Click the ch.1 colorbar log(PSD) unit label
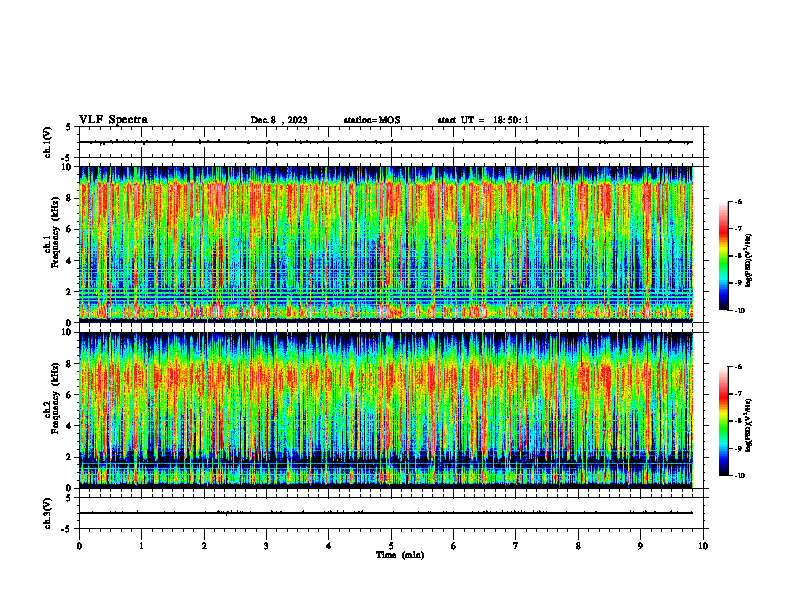 749,260
